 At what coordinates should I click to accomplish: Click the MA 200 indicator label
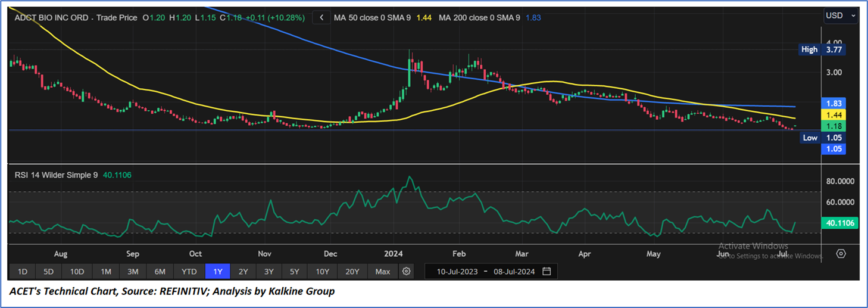click(x=479, y=18)
